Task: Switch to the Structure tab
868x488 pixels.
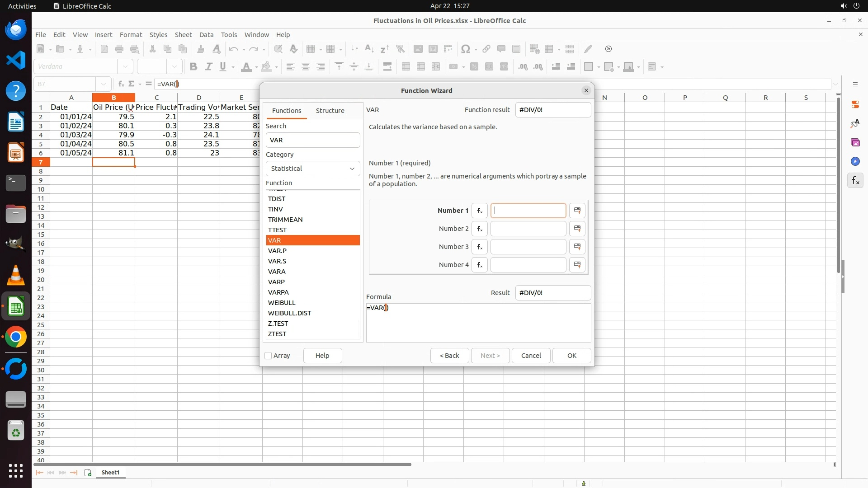Action: pyautogui.click(x=330, y=111)
